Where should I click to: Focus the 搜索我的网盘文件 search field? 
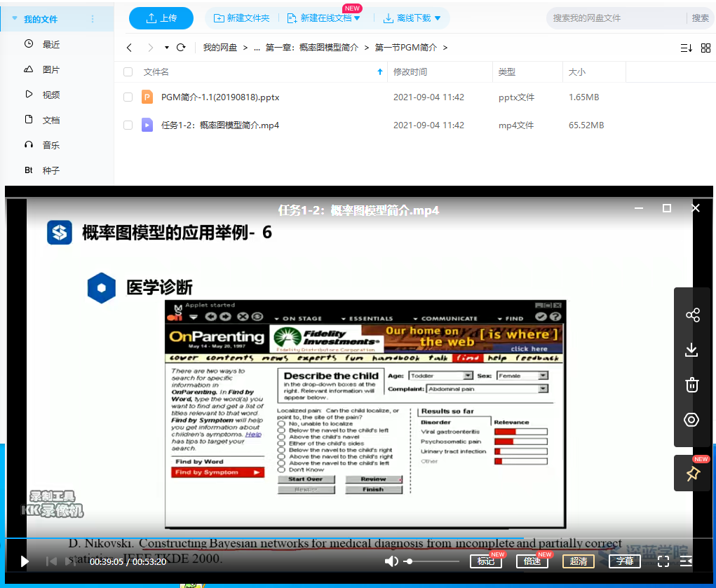tap(616, 18)
